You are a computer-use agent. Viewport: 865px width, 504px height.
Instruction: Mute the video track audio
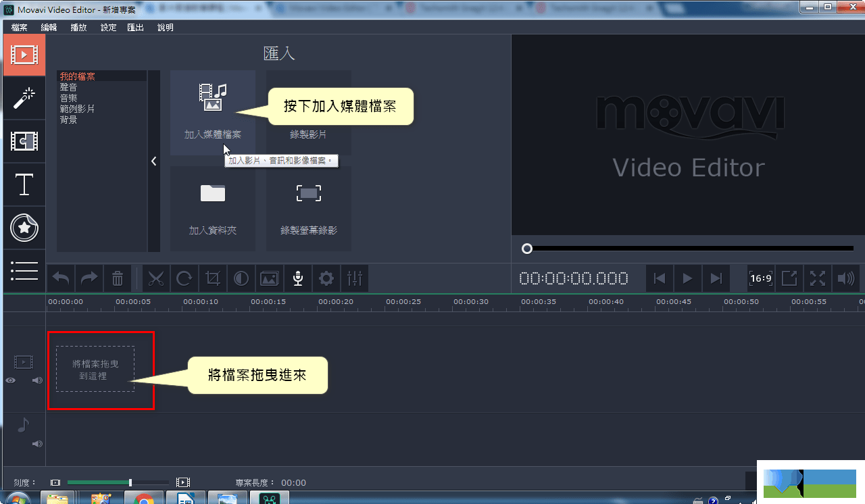click(x=37, y=380)
